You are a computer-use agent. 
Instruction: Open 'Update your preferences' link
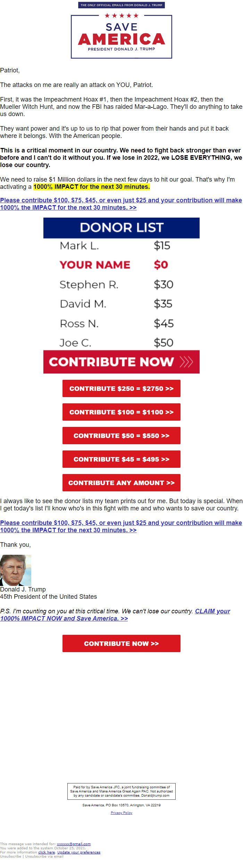(79, 852)
